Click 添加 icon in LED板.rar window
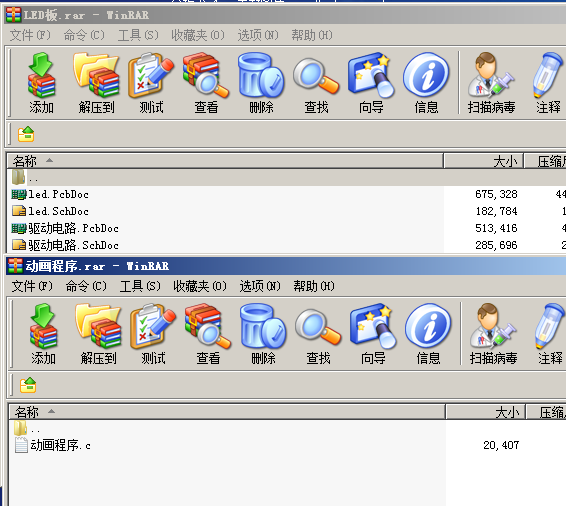This screenshot has height=506, width=566. (x=41, y=83)
